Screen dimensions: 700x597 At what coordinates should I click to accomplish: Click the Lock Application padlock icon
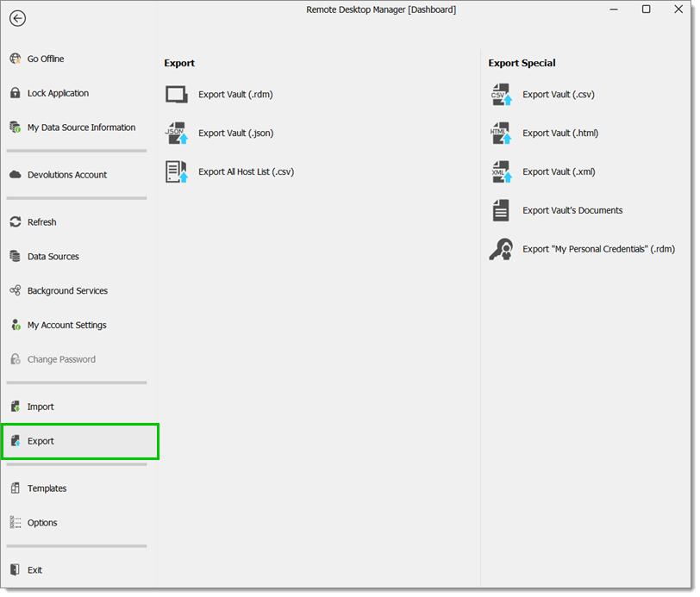(x=16, y=93)
